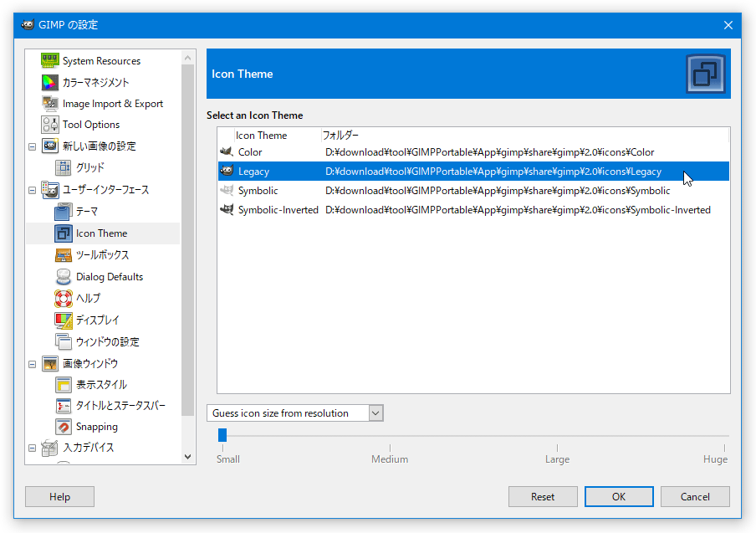Collapse the 入力デバイス tree node

(x=33, y=448)
